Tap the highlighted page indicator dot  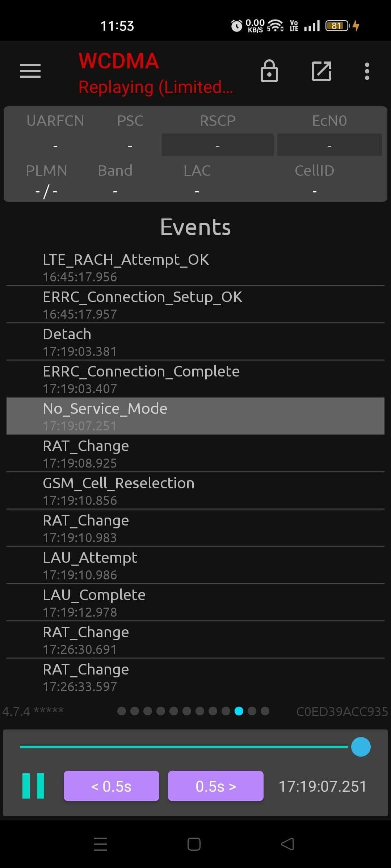[x=239, y=711]
